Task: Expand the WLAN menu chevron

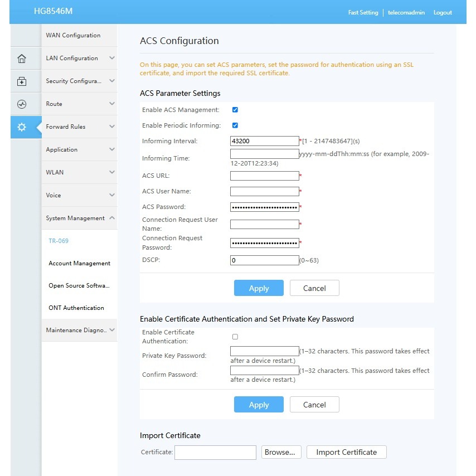Action: [x=112, y=173]
